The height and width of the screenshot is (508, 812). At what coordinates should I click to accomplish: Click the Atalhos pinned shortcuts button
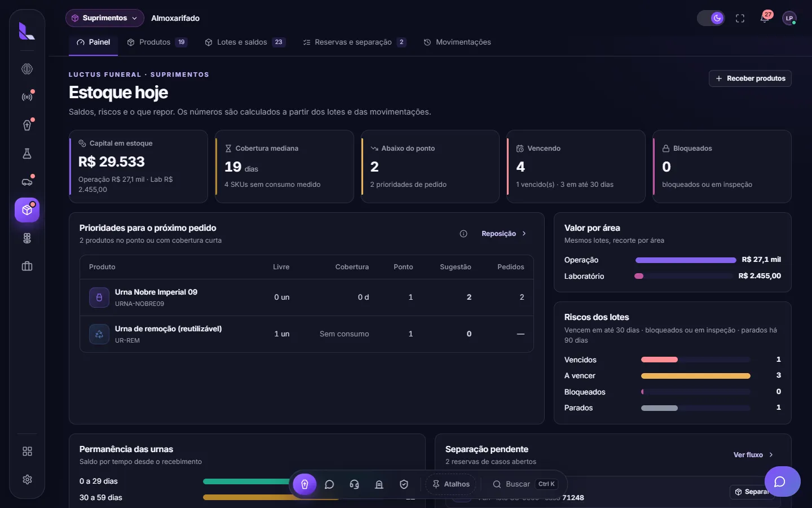coord(451,484)
